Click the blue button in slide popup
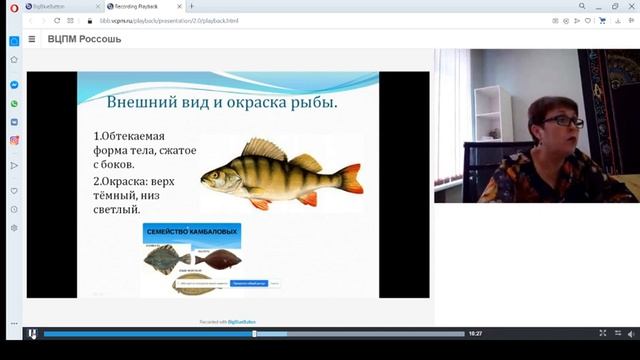This screenshot has height=360, width=640. (249, 283)
